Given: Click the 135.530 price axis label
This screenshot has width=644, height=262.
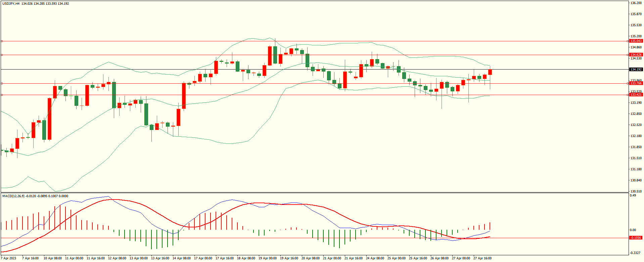Looking at the screenshot, I should [636, 25].
